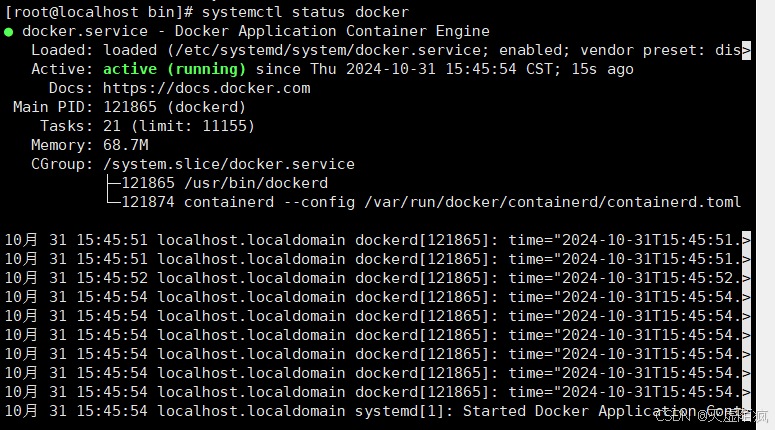Click the Tasks value '21 (limit: 11155)'
Viewport: 775px width, 430px height.
[179, 127]
